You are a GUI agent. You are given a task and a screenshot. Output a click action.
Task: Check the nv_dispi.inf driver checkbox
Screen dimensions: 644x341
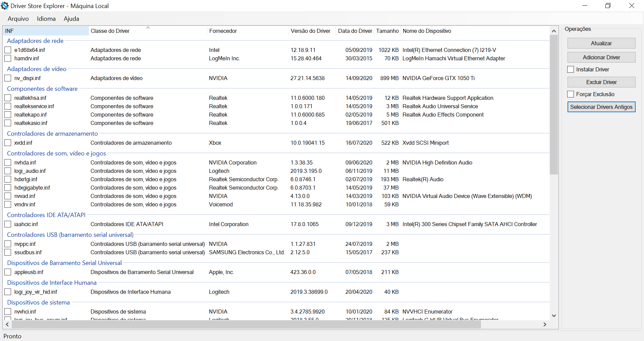[8, 78]
